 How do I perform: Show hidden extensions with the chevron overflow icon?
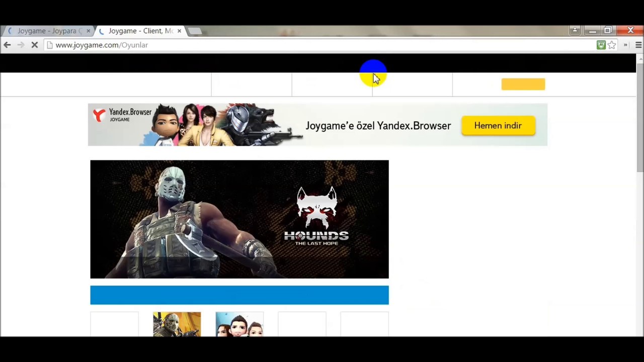(x=625, y=45)
